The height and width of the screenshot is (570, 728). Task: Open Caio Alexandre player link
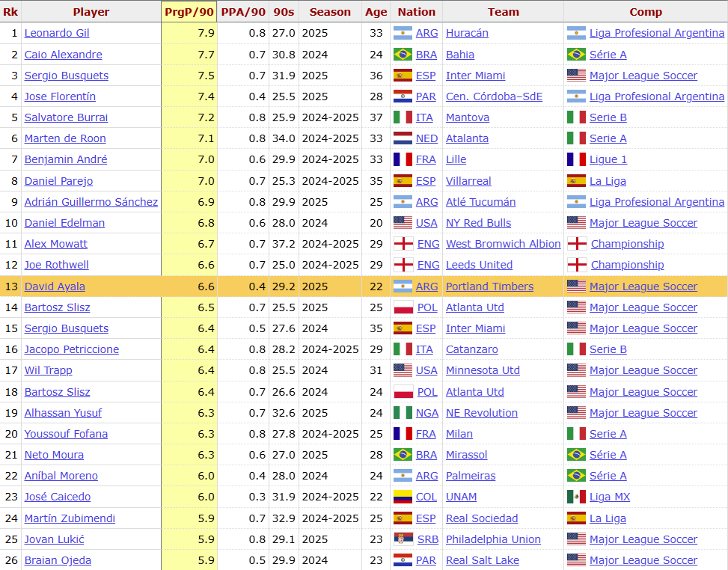[x=63, y=55]
